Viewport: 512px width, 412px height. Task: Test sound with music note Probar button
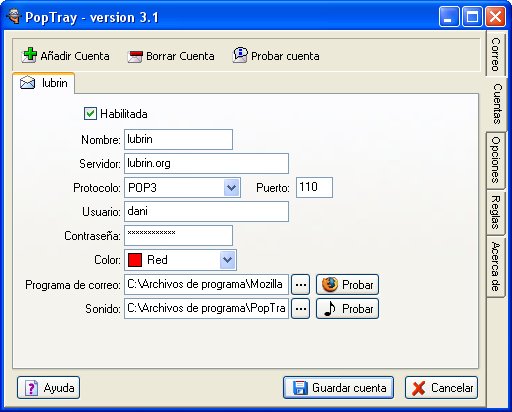[347, 309]
